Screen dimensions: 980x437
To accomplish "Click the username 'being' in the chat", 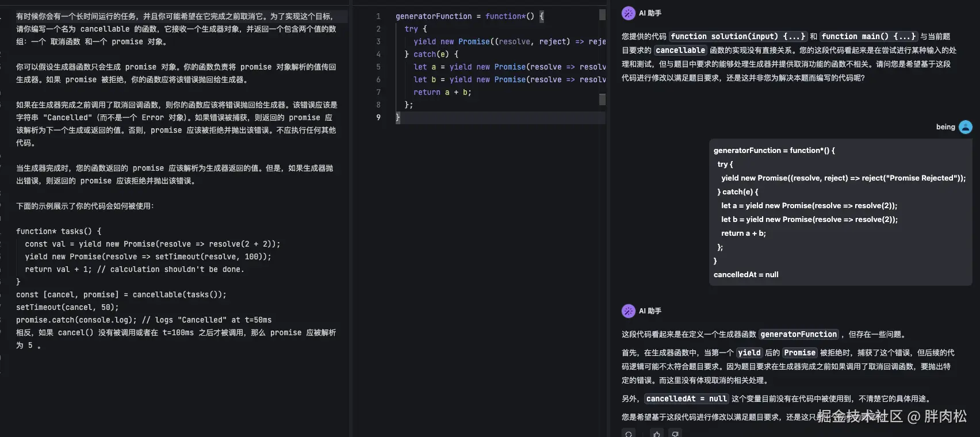I will pos(945,127).
